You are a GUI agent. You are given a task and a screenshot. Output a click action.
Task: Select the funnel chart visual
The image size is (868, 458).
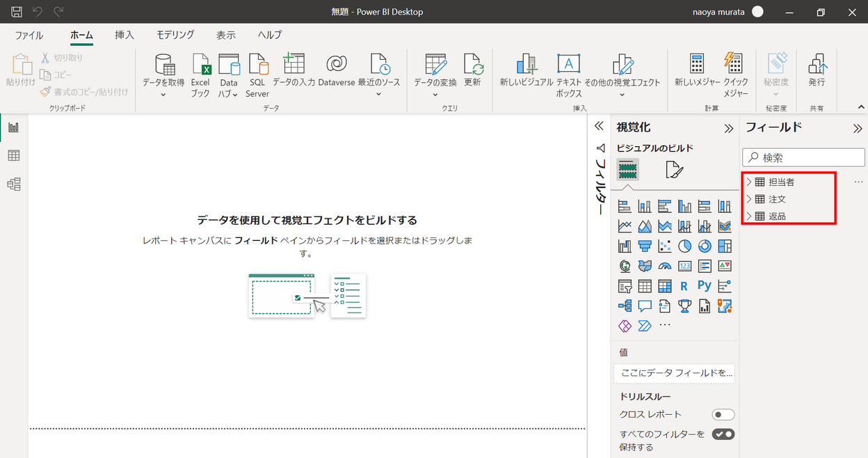[x=645, y=246]
